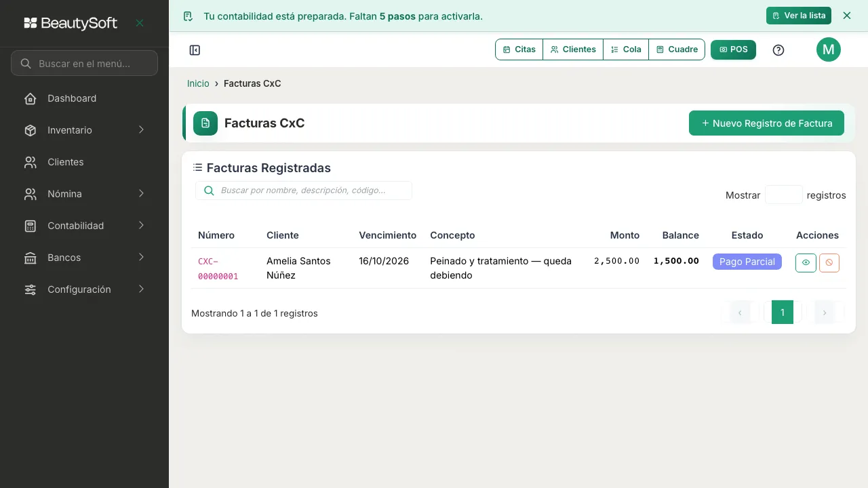Click the Nómina users icon
868x488 pixels.
(x=31, y=194)
